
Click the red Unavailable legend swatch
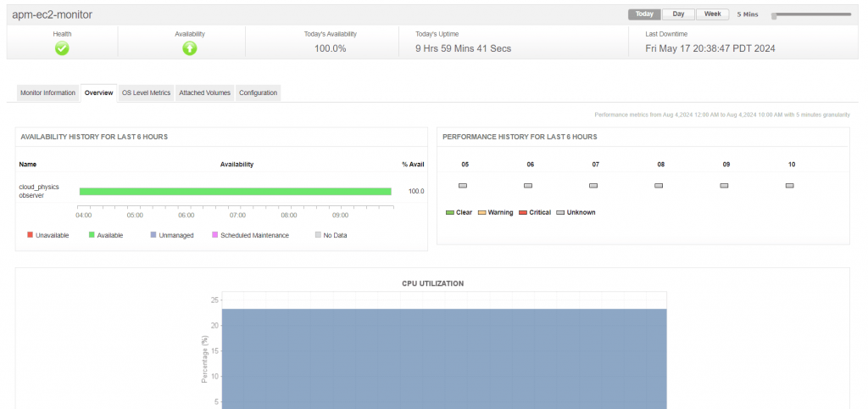[x=31, y=235]
